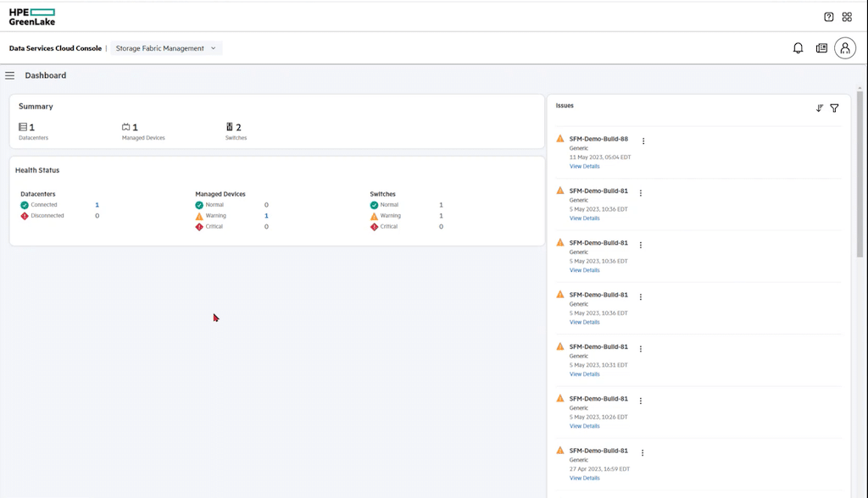The width and height of the screenshot is (868, 498).
Task: Open the hamburger navigation menu
Action: 10,75
